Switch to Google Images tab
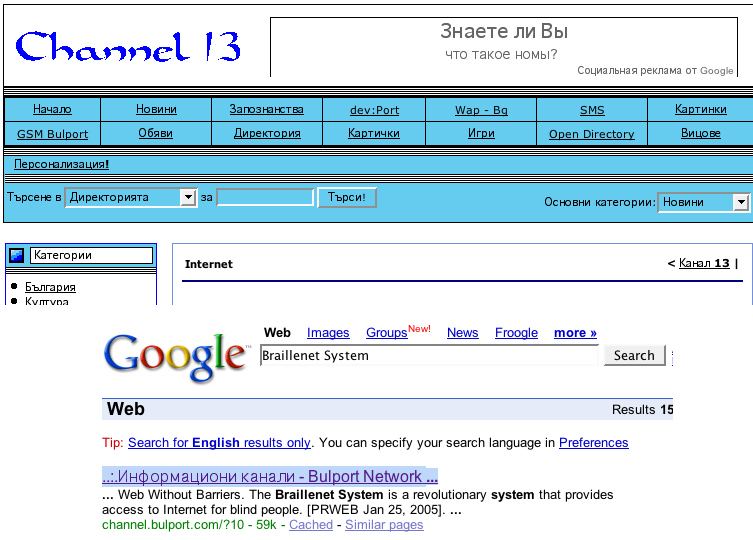This screenshot has height=540, width=753. [x=328, y=332]
